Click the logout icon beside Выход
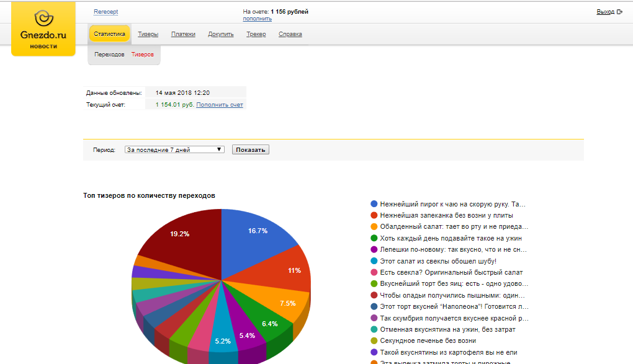This screenshot has height=364, width=633. click(x=619, y=12)
